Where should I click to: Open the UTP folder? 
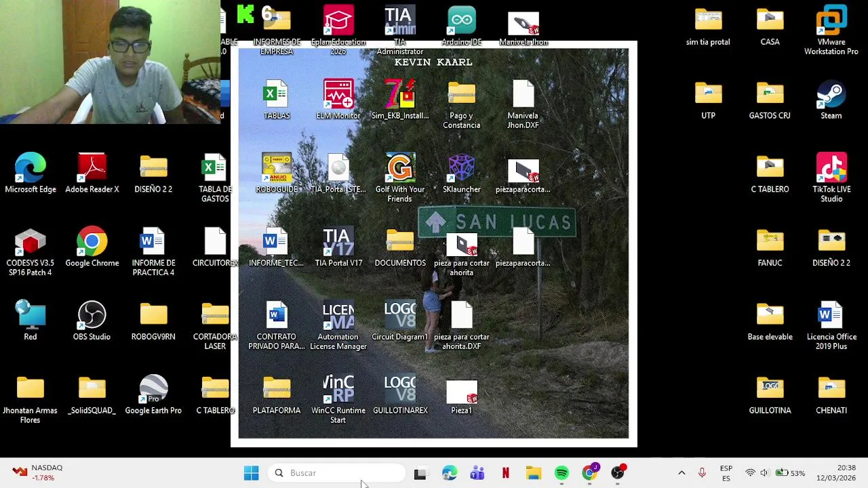coord(708,100)
